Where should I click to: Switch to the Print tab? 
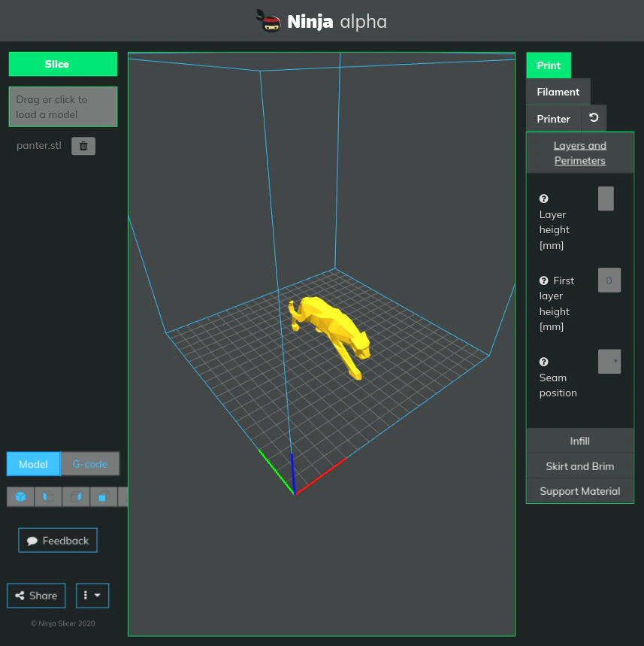tap(549, 65)
